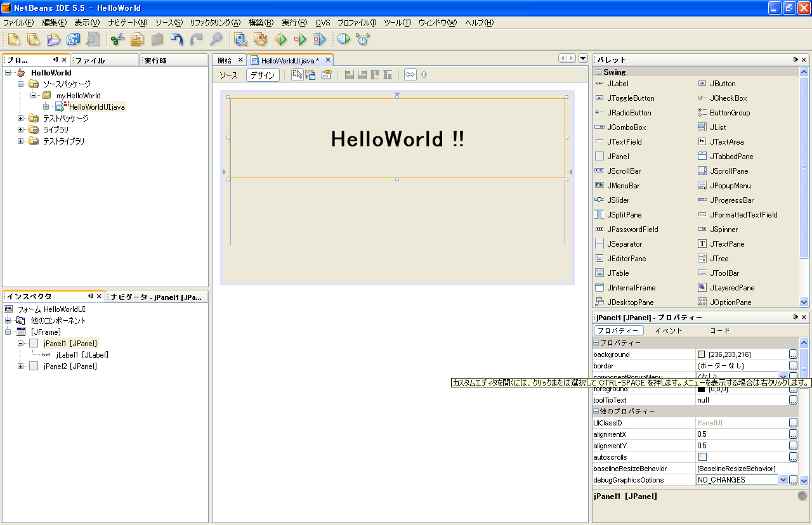Select HelloWorldUI.java in the project tree

[x=96, y=107]
